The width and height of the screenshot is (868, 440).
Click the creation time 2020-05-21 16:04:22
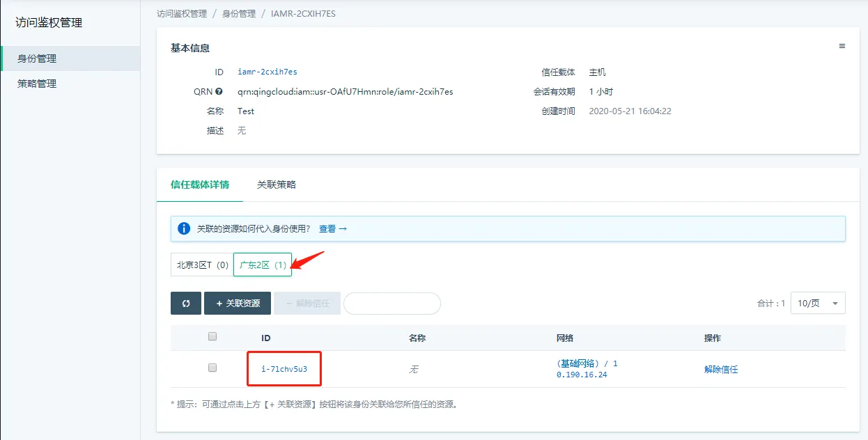630,111
